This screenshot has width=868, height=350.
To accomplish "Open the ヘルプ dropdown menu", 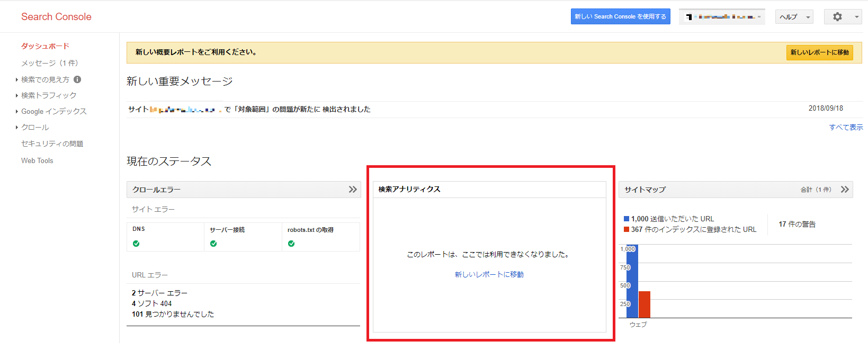I will click(794, 17).
